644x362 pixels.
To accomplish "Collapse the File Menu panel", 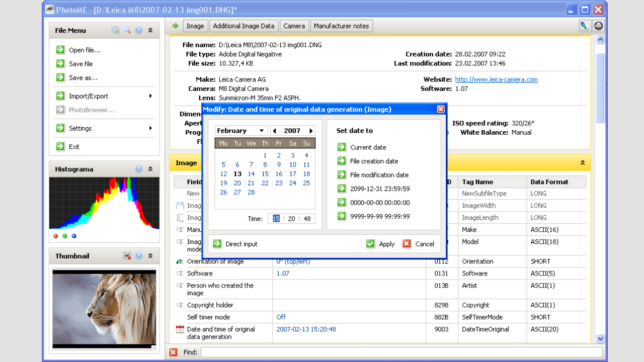I will coord(150,30).
